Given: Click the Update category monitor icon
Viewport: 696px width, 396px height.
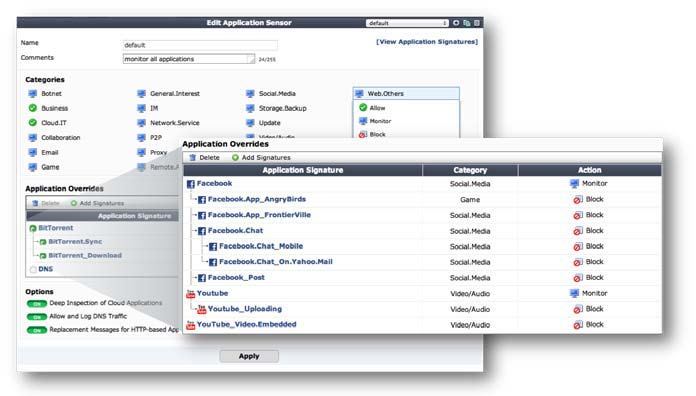Looking at the screenshot, I should (x=250, y=123).
